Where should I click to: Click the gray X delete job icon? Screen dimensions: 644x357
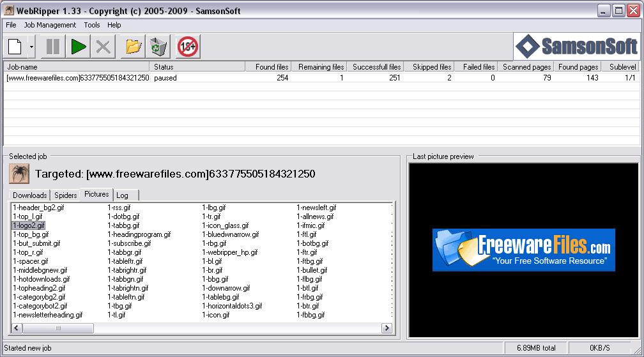103,47
